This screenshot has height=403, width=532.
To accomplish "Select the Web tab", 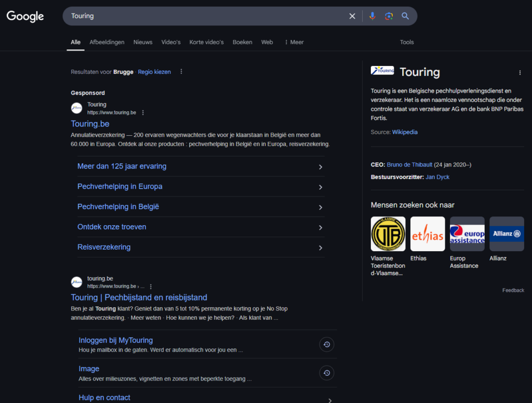I will (267, 42).
